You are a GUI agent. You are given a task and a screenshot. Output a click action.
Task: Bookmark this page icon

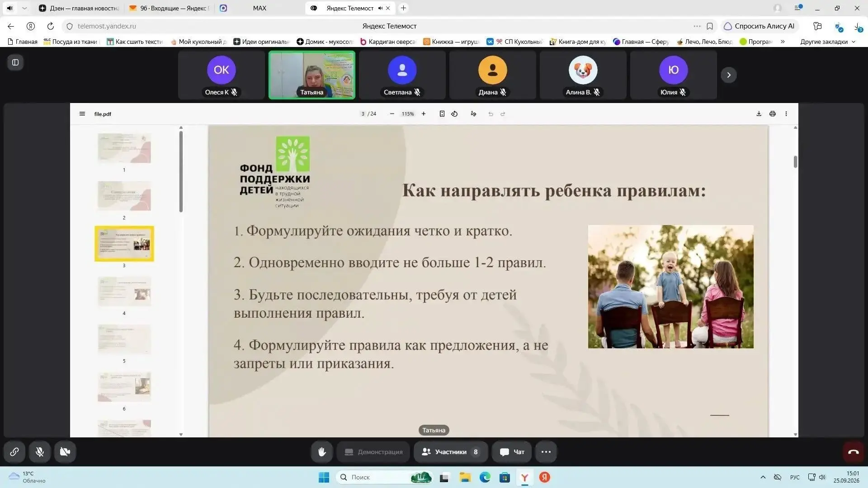[710, 26]
